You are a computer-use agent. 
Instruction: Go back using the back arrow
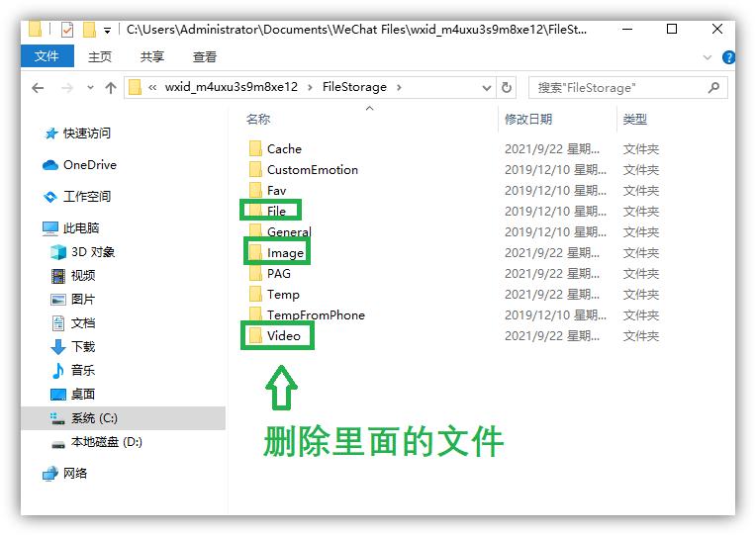[38, 88]
